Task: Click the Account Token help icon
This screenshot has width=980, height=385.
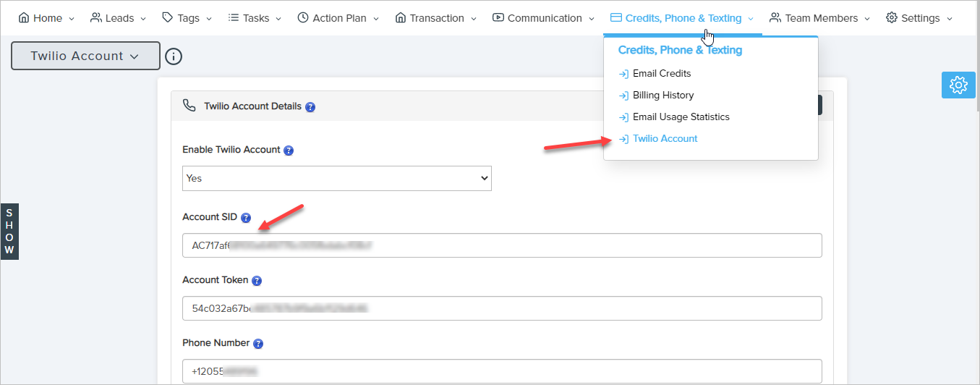Action: tap(257, 281)
